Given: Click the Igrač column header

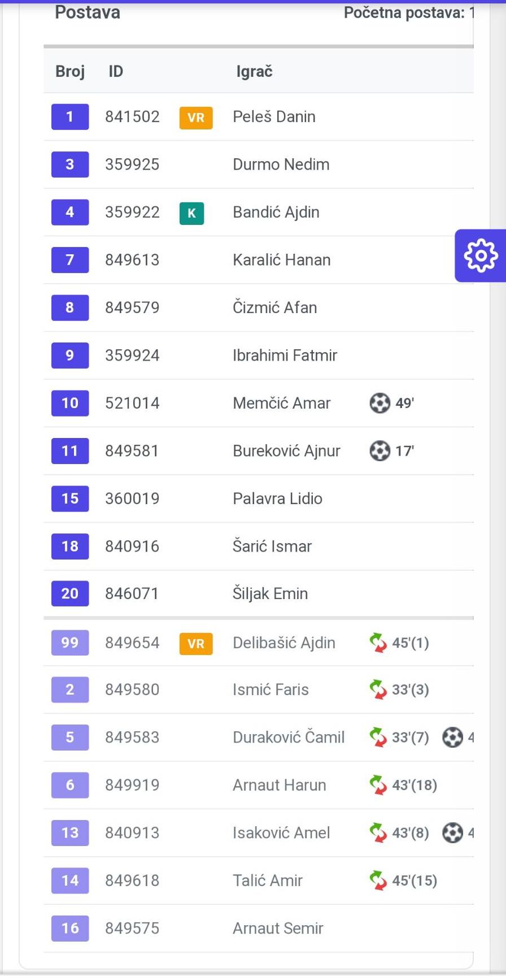Looking at the screenshot, I should pos(254,71).
